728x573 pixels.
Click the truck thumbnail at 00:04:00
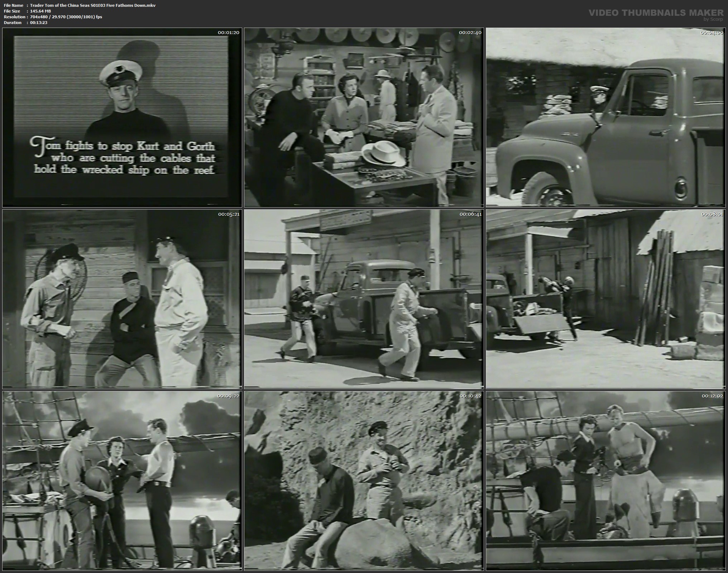tap(605, 118)
